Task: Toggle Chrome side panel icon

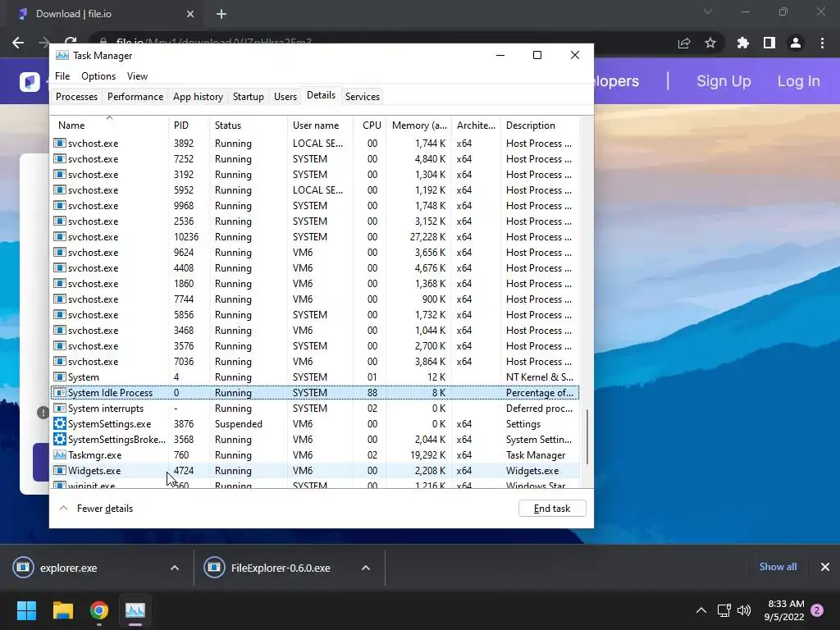Action: (769, 43)
